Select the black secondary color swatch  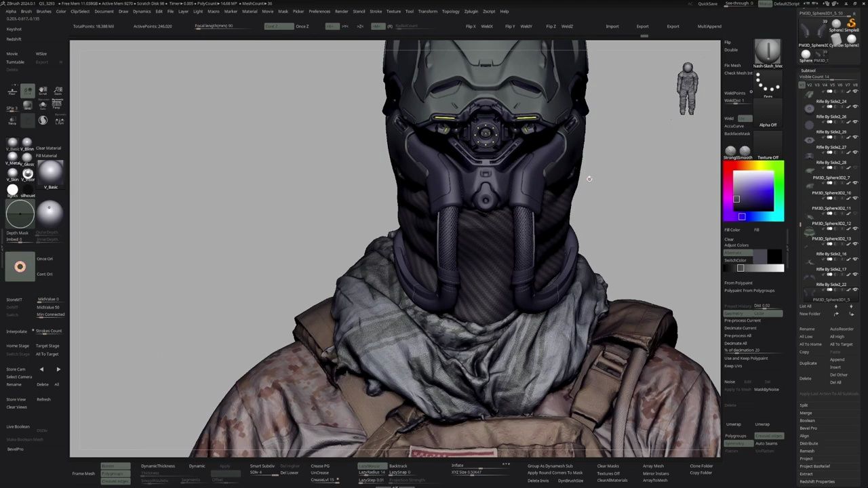tap(774, 256)
